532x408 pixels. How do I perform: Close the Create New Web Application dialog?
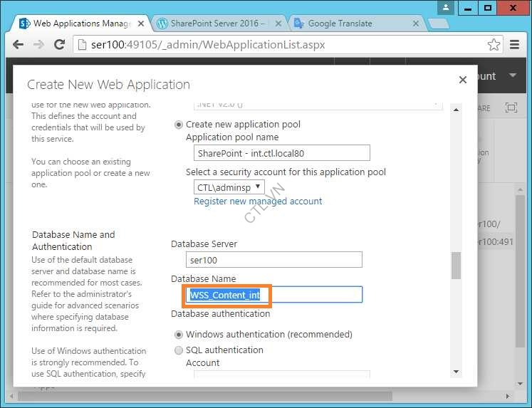tap(462, 80)
